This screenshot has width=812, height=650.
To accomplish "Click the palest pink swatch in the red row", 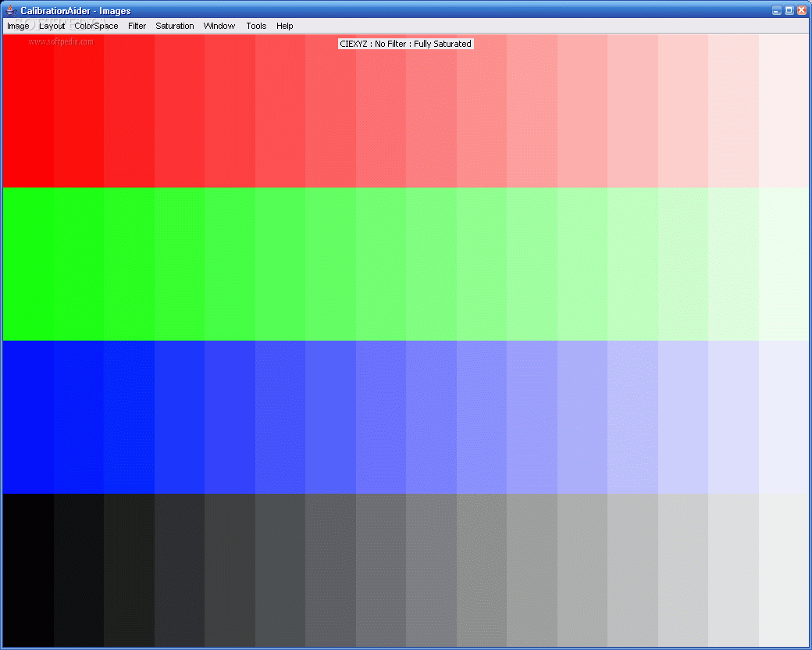I will 784,110.
